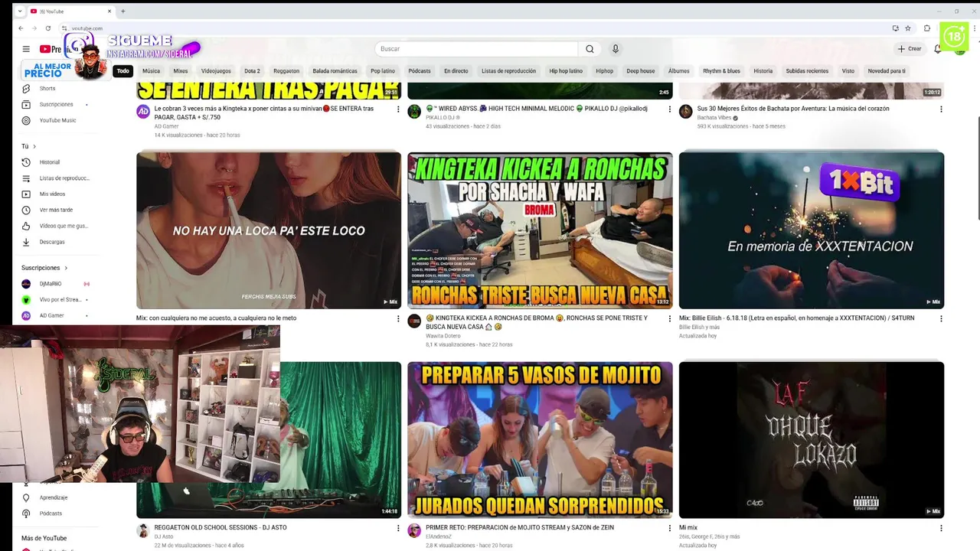This screenshot has height=551, width=980.
Task: Open options for the Mi mix card
Action: [941, 528]
